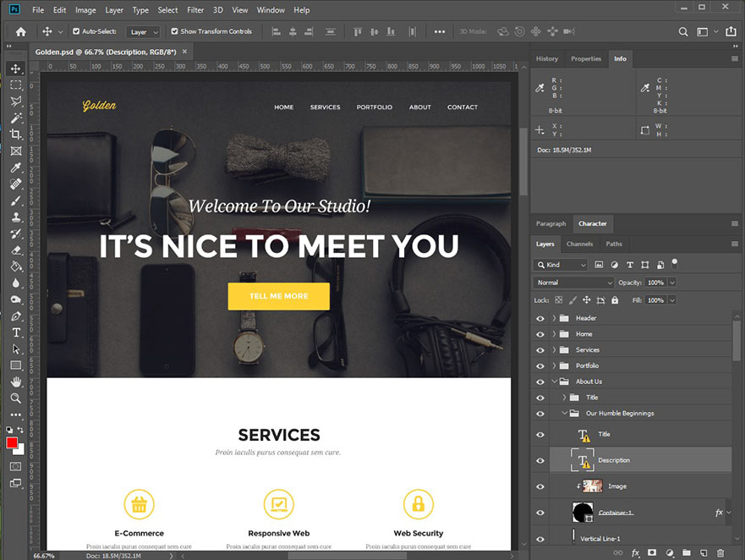Uncheck Show Transform Controls

pos(174,31)
